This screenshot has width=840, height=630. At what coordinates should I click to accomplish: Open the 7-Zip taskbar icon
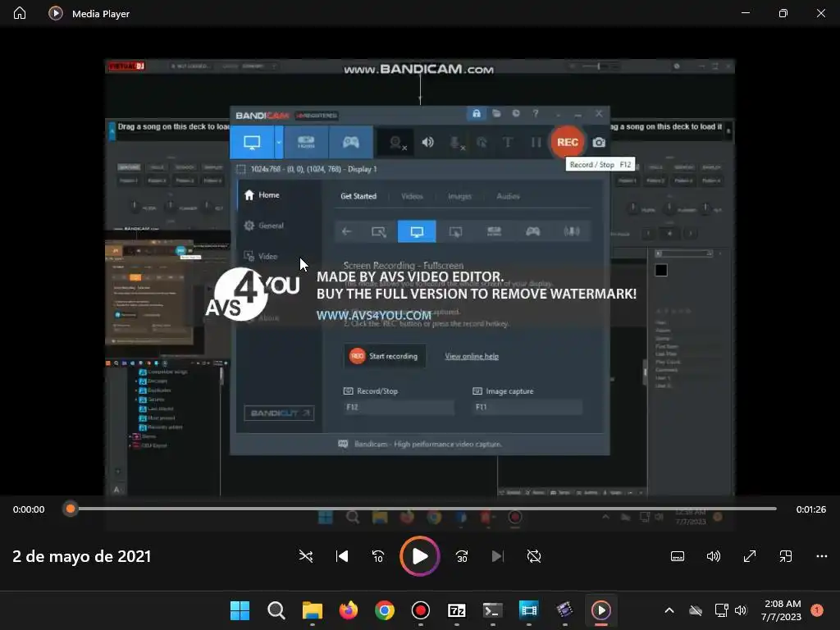click(x=456, y=610)
